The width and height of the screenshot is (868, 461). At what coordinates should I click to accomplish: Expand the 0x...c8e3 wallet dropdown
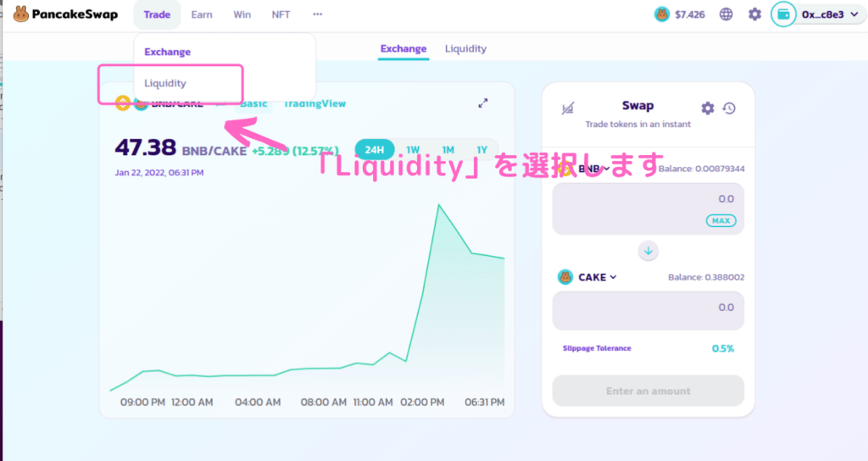pos(830,14)
